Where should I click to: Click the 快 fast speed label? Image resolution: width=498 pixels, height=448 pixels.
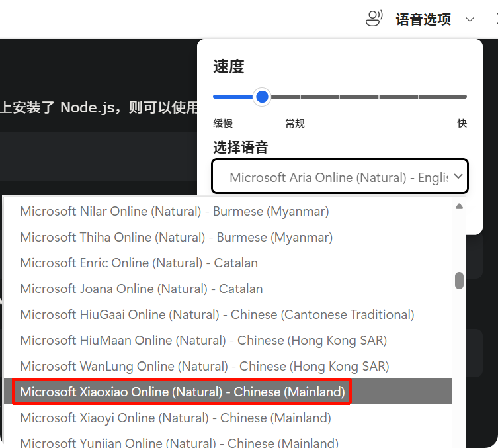point(462,123)
